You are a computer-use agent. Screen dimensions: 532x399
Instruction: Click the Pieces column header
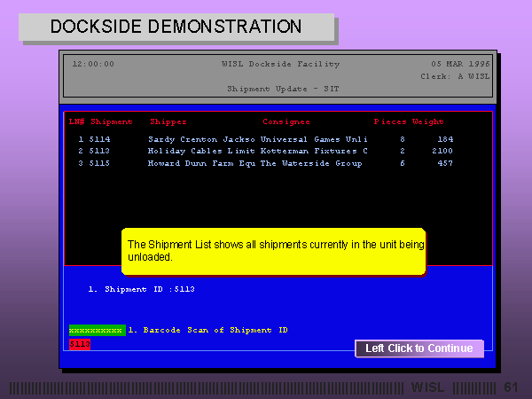click(390, 121)
